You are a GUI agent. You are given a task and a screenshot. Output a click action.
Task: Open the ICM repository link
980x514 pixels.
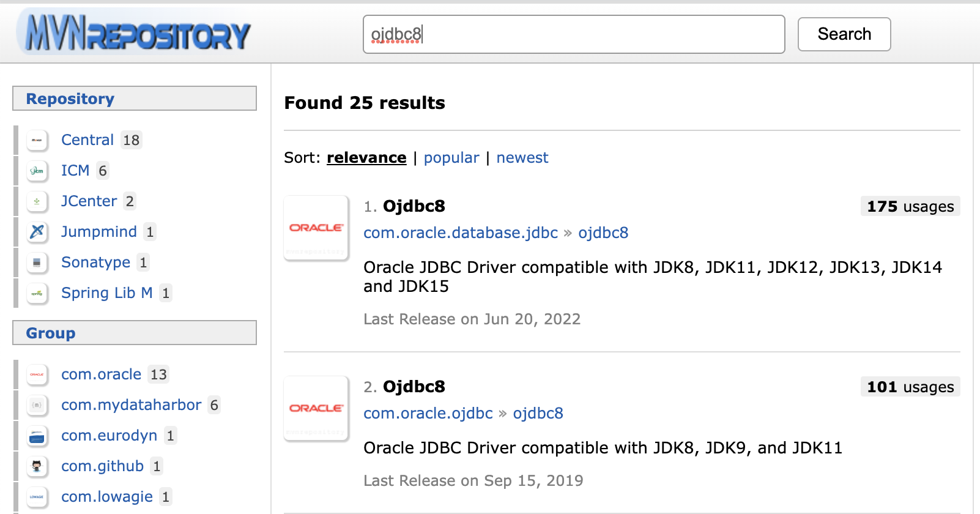coord(75,171)
